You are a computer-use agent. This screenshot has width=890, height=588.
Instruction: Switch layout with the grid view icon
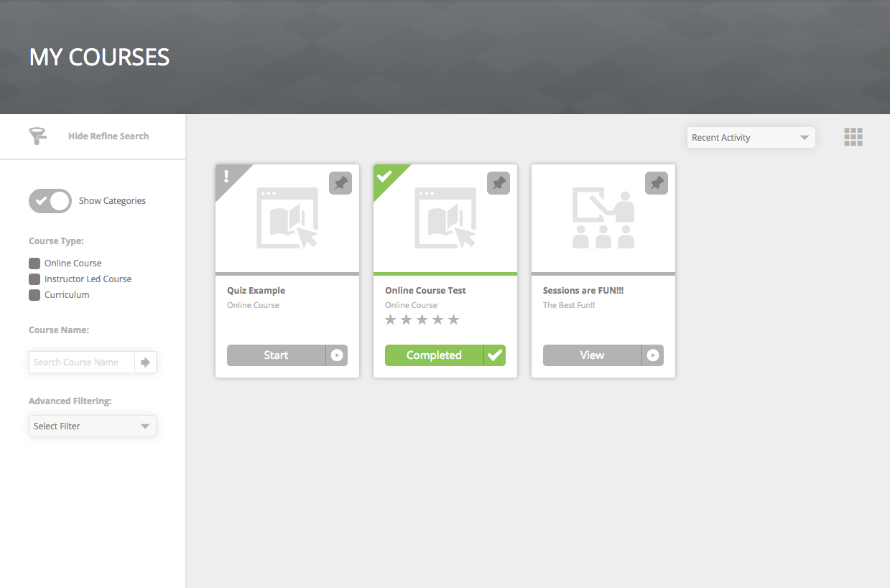pyautogui.click(x=853, y=137)
